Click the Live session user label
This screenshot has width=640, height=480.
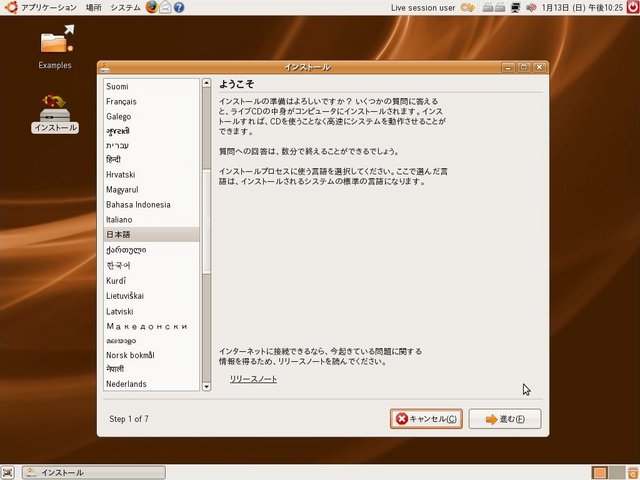point(423,8)
